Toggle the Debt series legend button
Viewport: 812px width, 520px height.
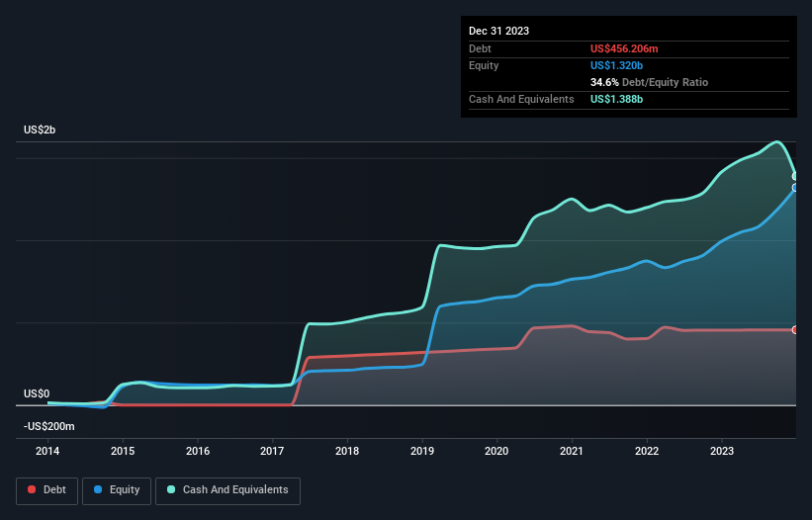point(47,490)
